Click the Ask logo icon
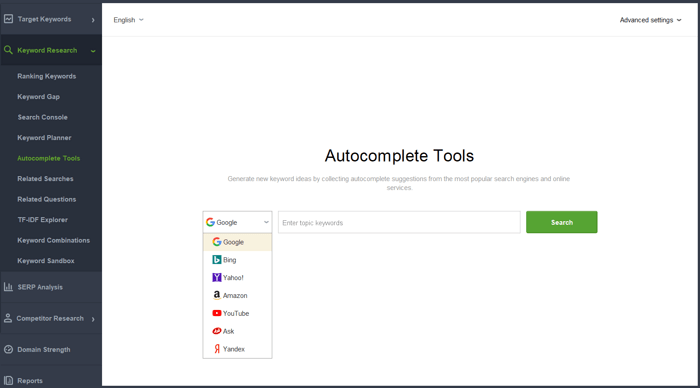This screenshot has height=388, width=700. pos(217,331)
